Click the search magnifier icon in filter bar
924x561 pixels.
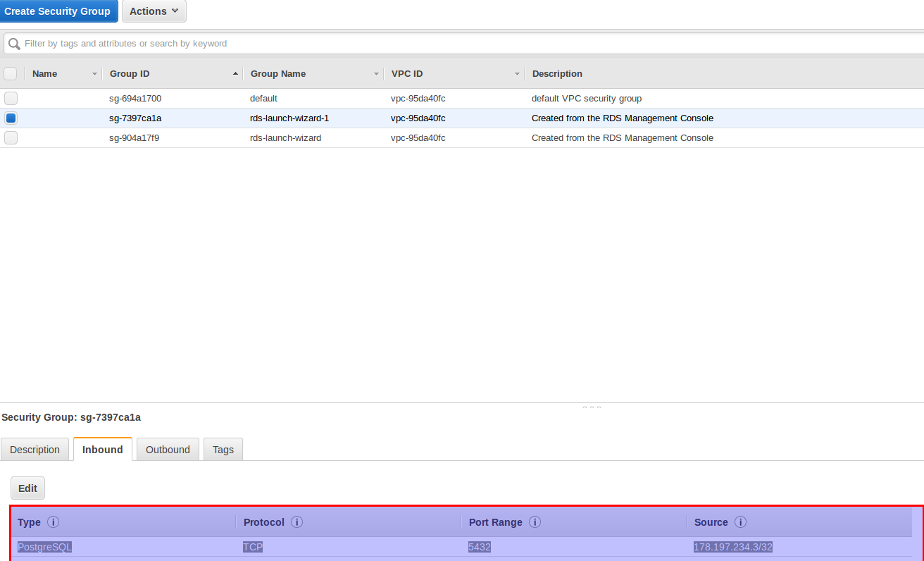(13, 44)
